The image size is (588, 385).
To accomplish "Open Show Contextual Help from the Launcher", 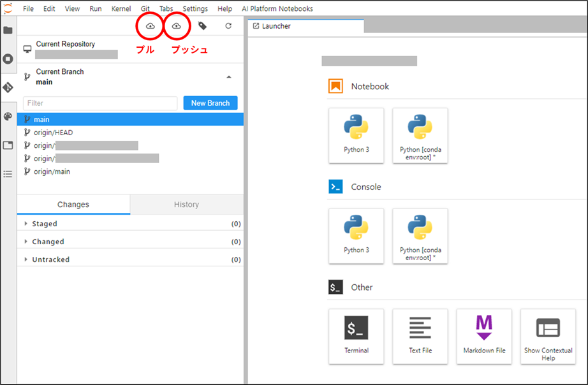I will pos(547,337).
